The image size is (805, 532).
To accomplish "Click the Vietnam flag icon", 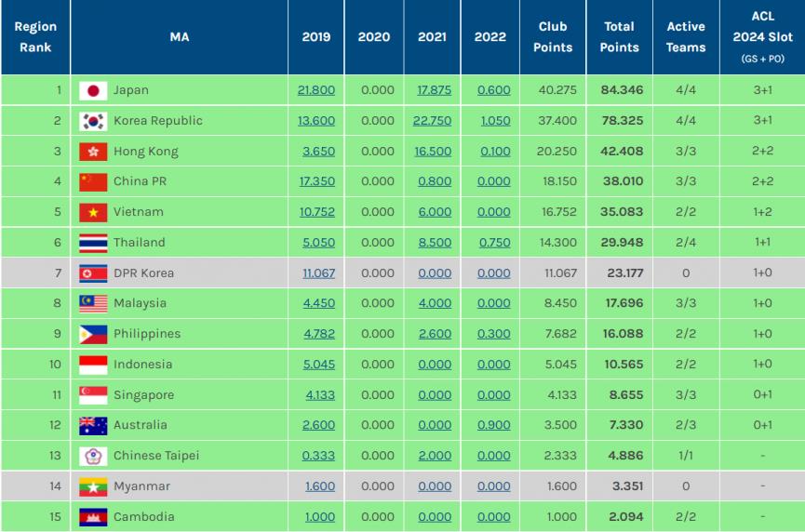I will (x=93, y=212).
